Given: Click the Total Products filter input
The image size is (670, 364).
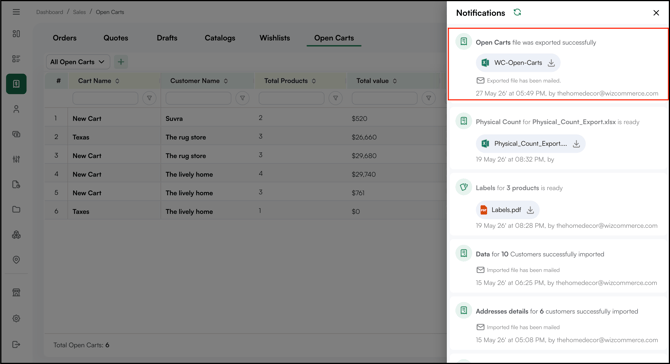Looking at the screenshot, I should tap(291, 98).
